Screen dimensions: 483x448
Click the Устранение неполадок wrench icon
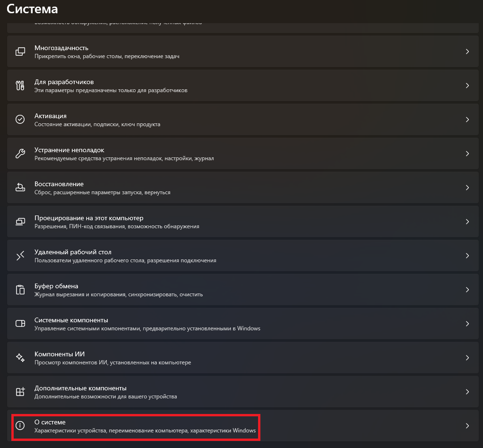click(20, 154)
